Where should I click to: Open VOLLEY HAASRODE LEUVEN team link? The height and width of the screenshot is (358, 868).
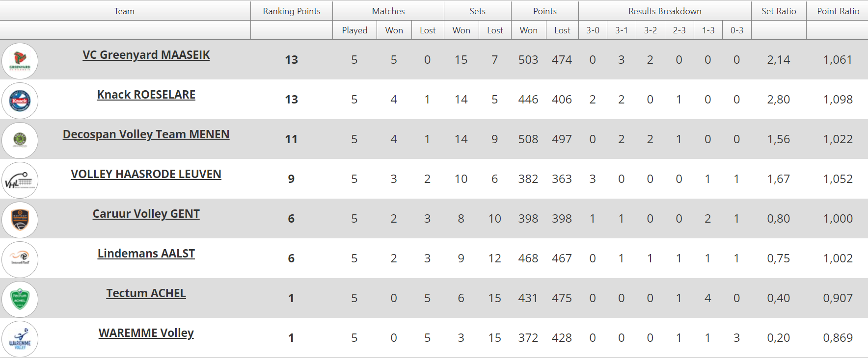[146, 174]
